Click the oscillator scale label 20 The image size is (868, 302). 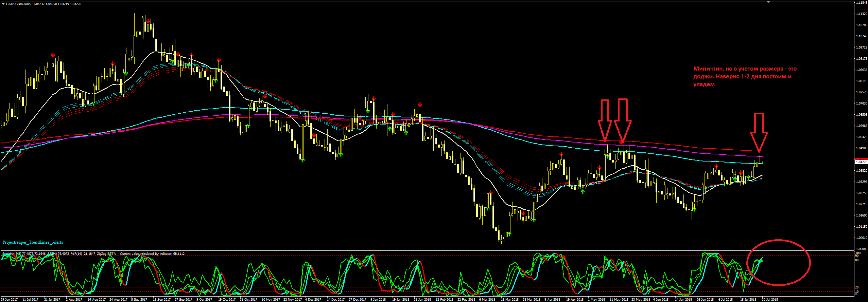coord(857,287)
